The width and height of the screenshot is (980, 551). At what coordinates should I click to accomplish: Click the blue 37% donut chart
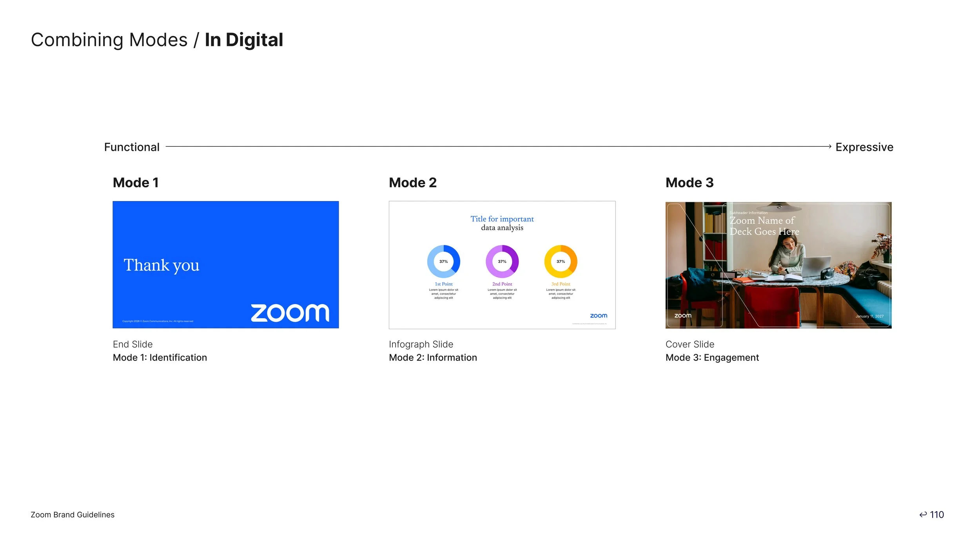pos(443,261)
